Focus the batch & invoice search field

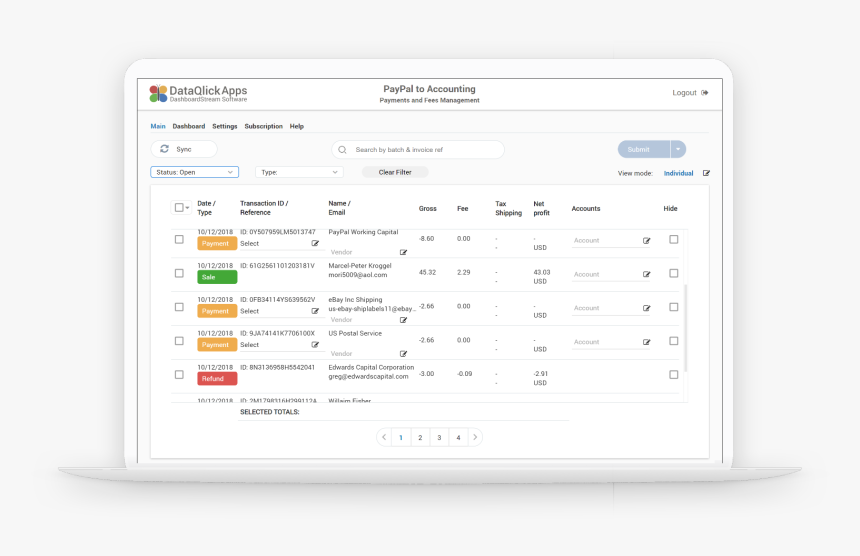tap(418, 150)
